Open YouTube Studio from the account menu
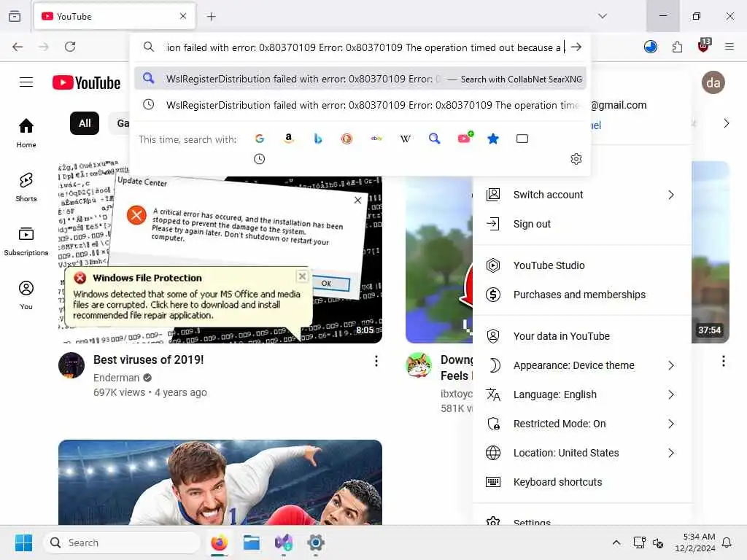Image resolution: width=747 pixels, height=560 pixels. (581, 265)
